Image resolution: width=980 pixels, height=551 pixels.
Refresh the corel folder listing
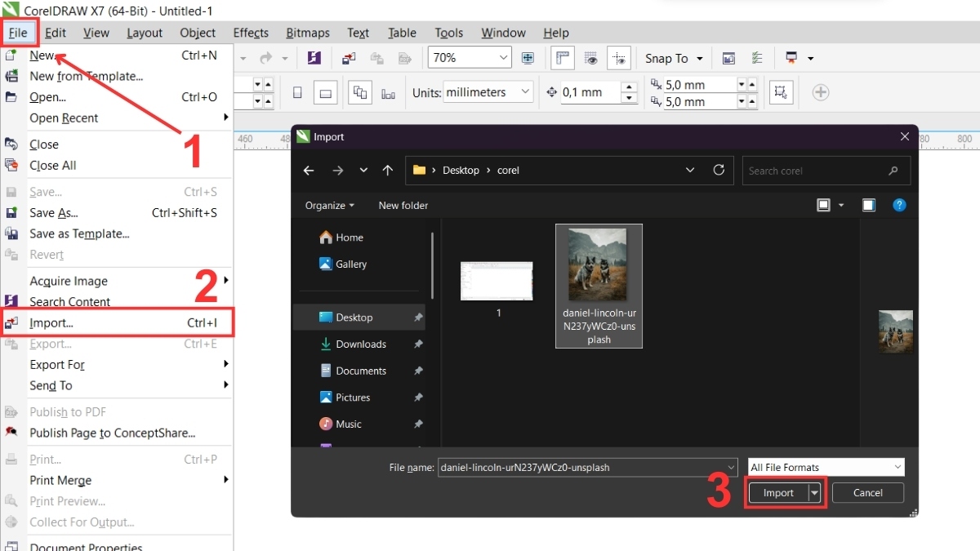pyautogui.click(x=719, y=170)
